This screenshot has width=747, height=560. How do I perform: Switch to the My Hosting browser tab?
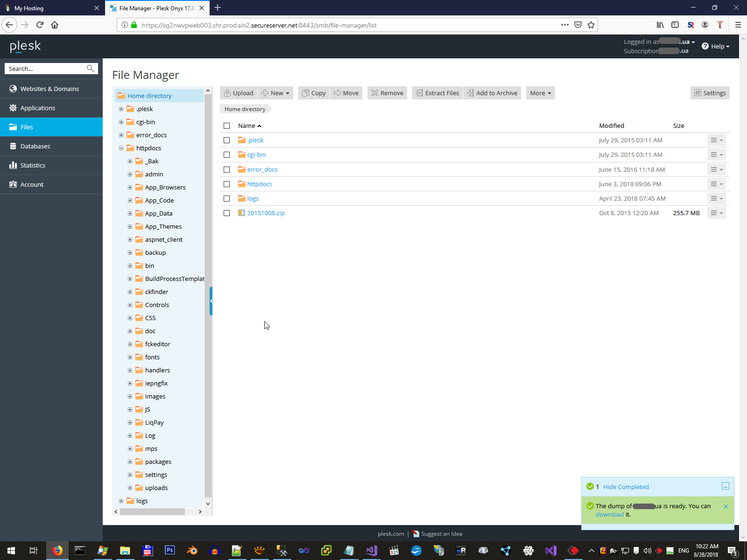pyautogui.click(x=51, y=8)
